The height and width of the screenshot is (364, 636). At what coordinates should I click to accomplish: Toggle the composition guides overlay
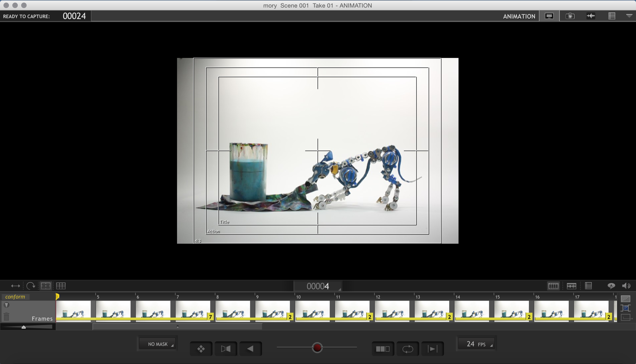46,286
